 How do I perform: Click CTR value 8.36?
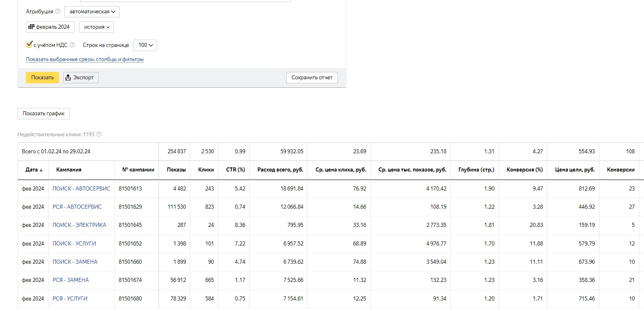(x=240, y=225)
